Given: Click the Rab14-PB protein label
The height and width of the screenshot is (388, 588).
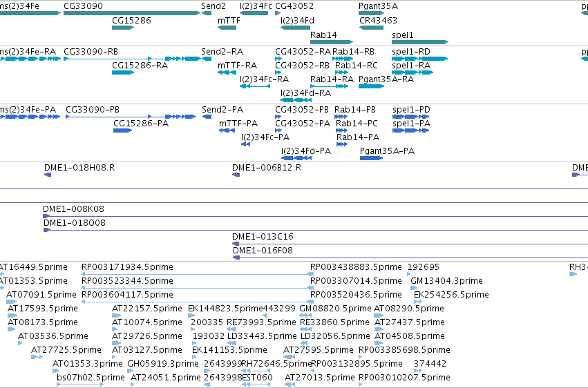Looking at the screenshot, I should coord(355,109).
